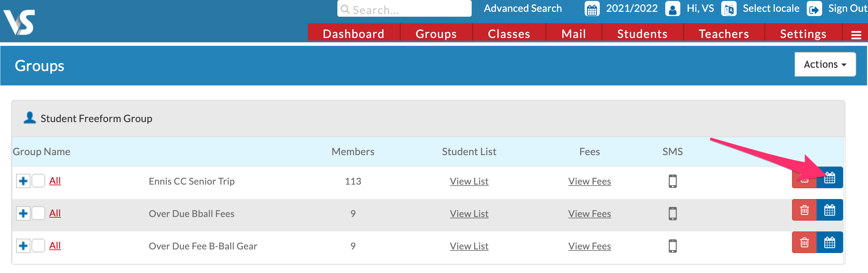Screen dimensions: 868x273
Task: Click the sign out icon
Action: [x=814, y=9]
